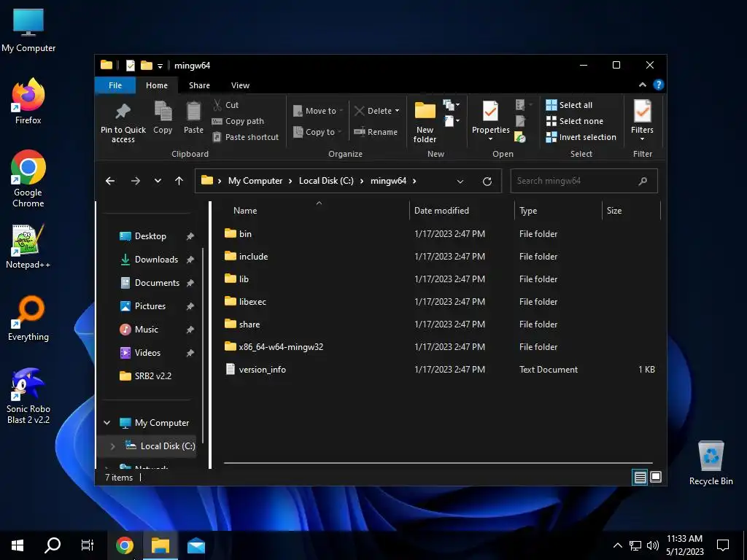Image resolution: width=747 pixels, height=560 pixels.
Task: Open the Easy access dropdown
Action: pyautogui.click(x=451, y=121)
